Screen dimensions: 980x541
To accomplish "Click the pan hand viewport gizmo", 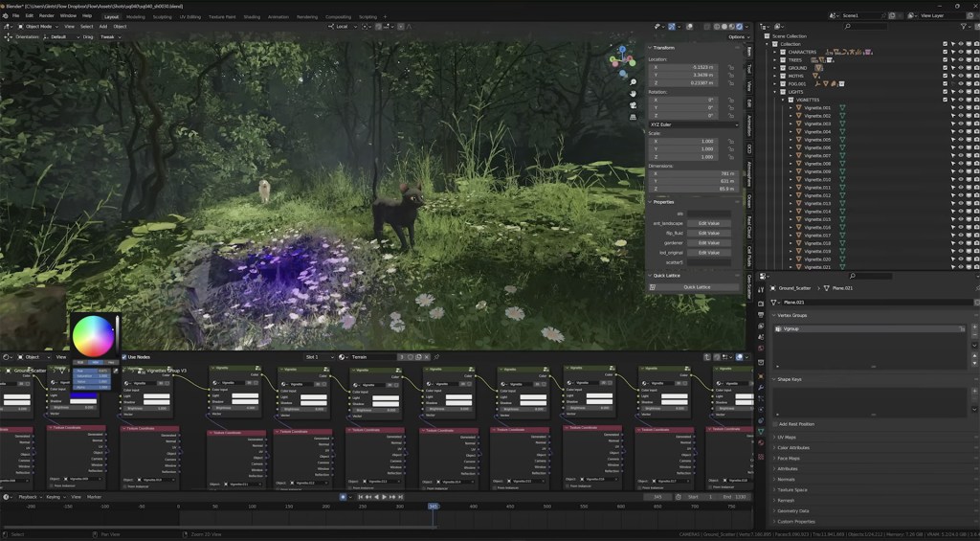I will (634, 94).
